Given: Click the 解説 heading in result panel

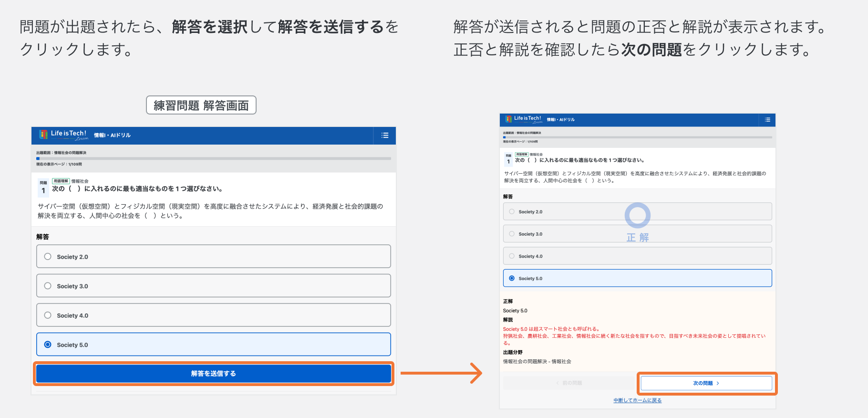Looking at the screenshot, I should coord(508,320).
